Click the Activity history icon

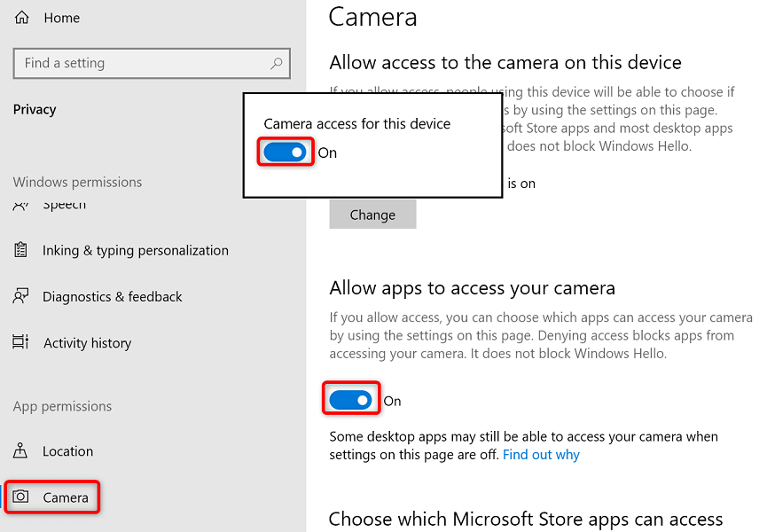coord(21,343)
